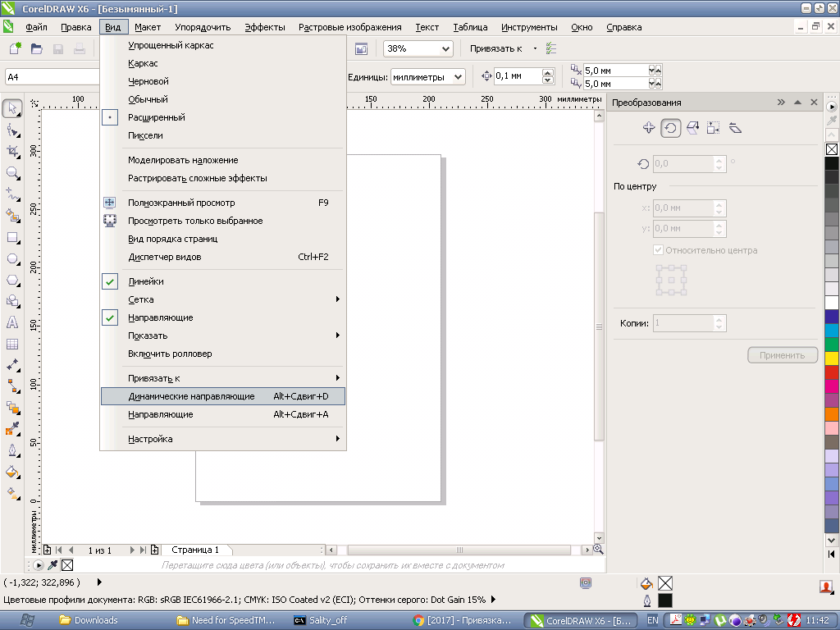840x630 pixels.
Task: Expand the Привязать к toolbar dropdown
Action: [x=535, y=48]
